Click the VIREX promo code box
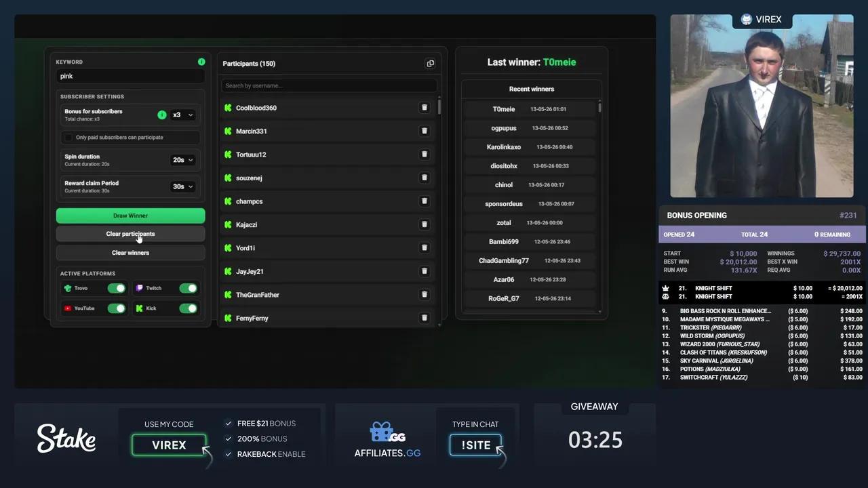The image size is (868, 488). [169, 445]
